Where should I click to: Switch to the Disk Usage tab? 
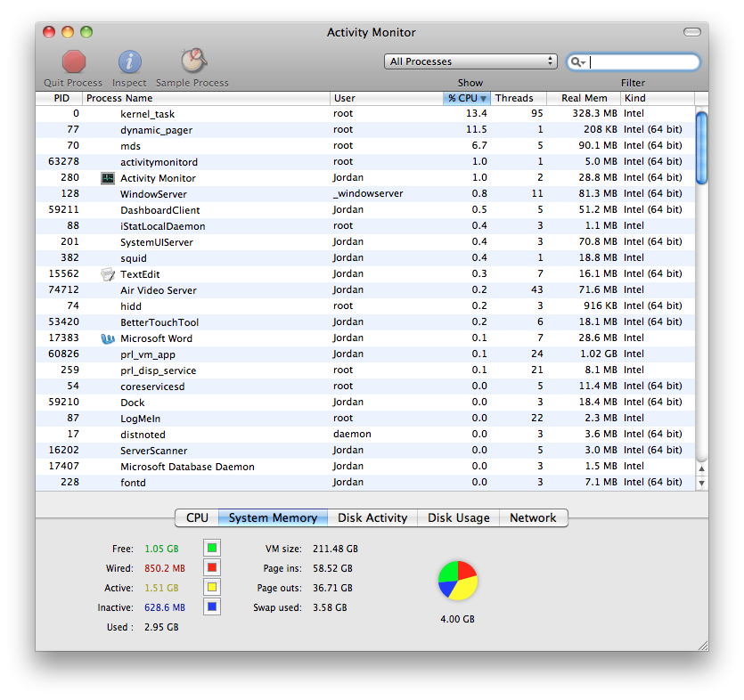(x=458, y=518)
